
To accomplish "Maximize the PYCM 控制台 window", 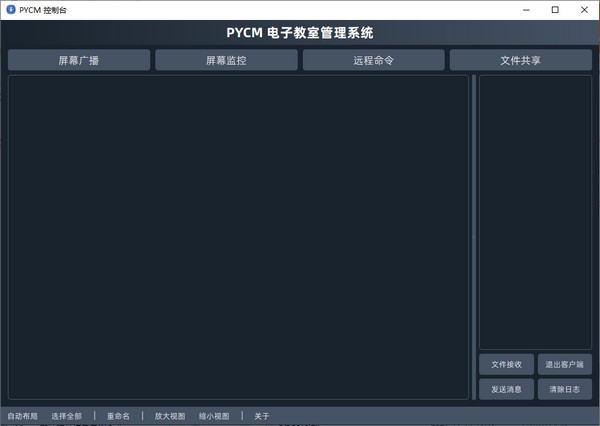I will tap(555, 10).
